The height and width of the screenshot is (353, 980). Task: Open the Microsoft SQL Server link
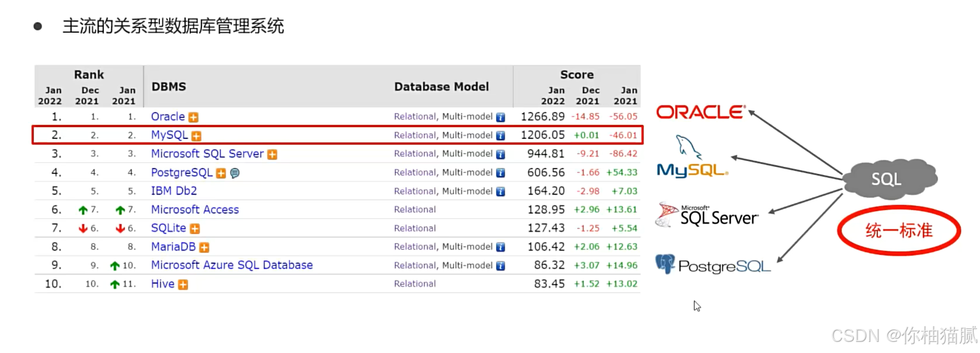coord(207,154)
